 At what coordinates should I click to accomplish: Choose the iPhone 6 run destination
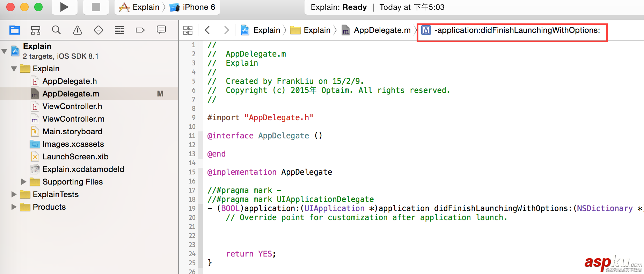coord(193,7)
